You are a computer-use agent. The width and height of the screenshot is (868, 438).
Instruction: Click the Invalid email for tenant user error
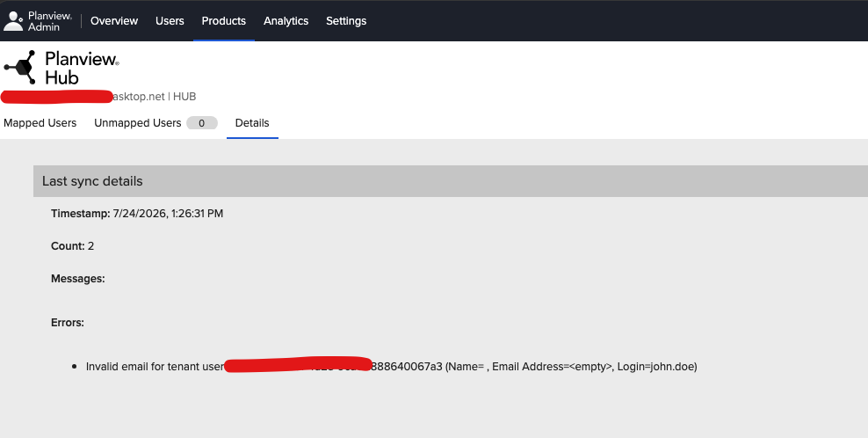(391, 367)
